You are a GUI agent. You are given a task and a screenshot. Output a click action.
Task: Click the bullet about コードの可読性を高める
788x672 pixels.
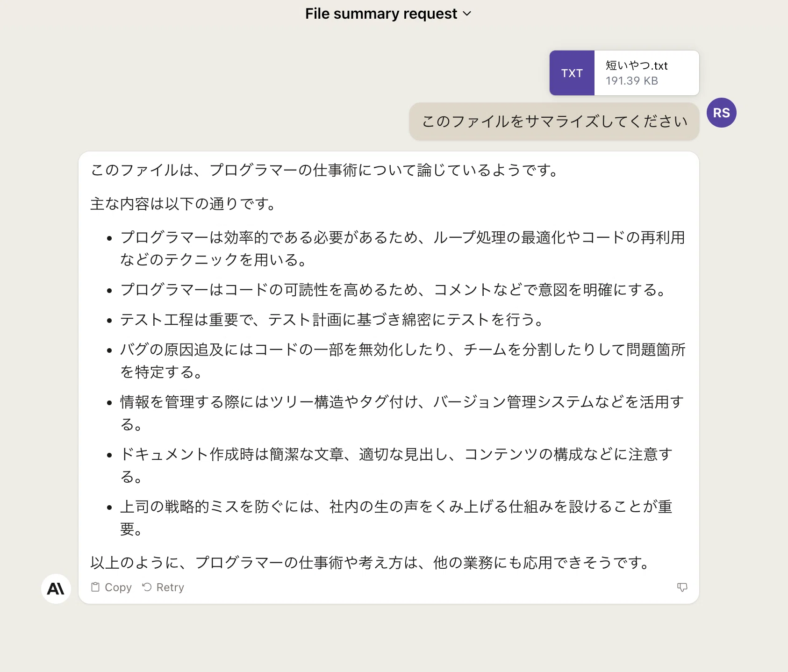[x=394, y=290]
